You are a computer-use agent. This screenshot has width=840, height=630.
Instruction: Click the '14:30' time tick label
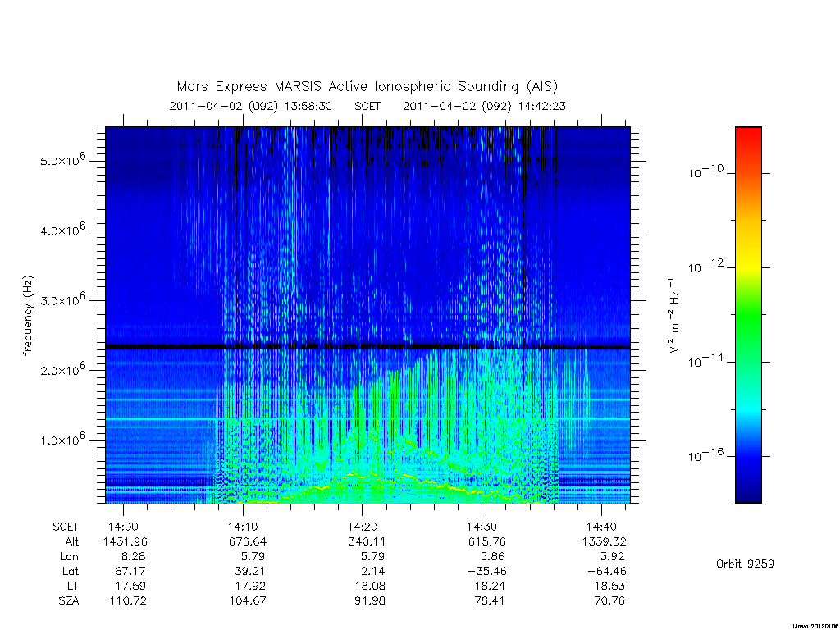click(x=482, y=527)
